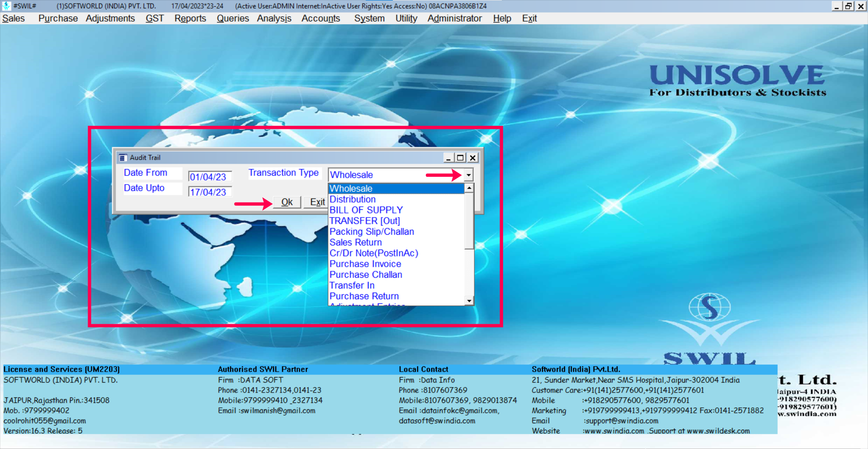Open the System menu
Viewport: 868px width, 449px height.
click(369, 19)
